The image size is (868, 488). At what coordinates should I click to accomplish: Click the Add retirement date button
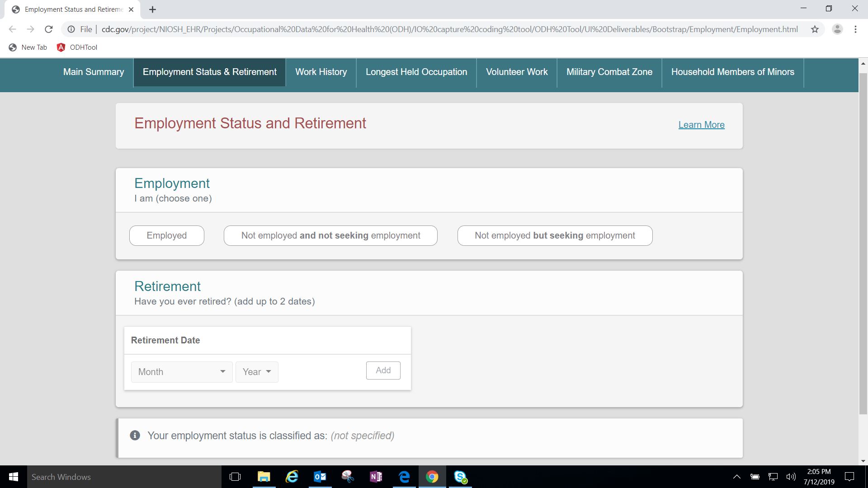tap(383, 371)
